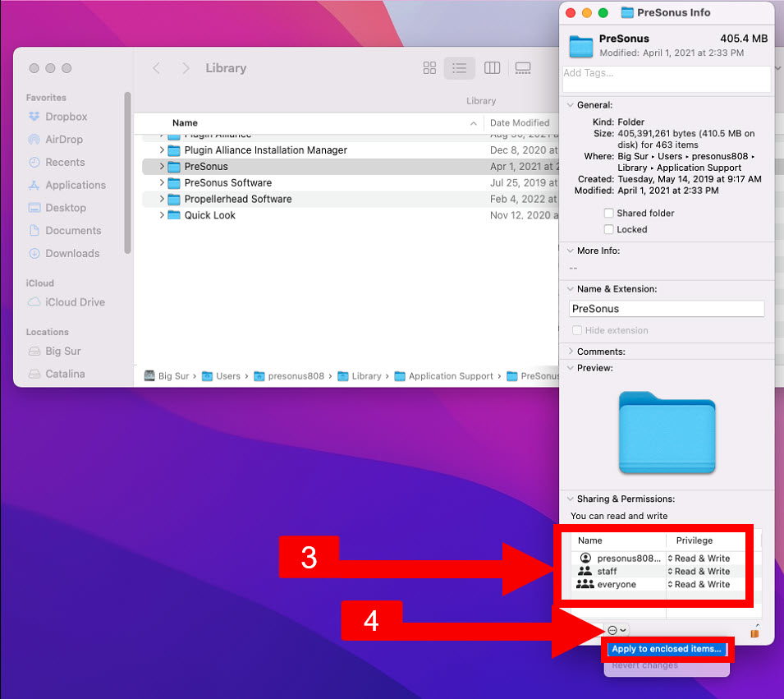The height and width of the screenshot is (699, 784).
Task: Choose Apply to enclosed items menu entry
Action: point(666,649)
